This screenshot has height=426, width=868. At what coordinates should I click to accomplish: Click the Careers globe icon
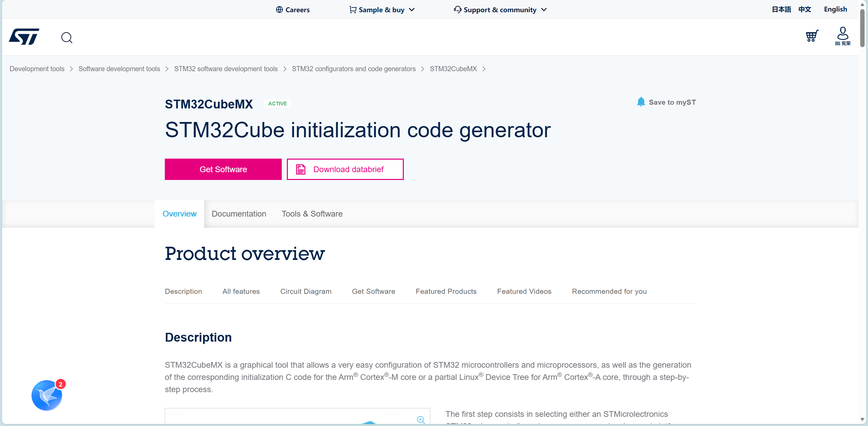pyautogui.click(x=279, y=9)
